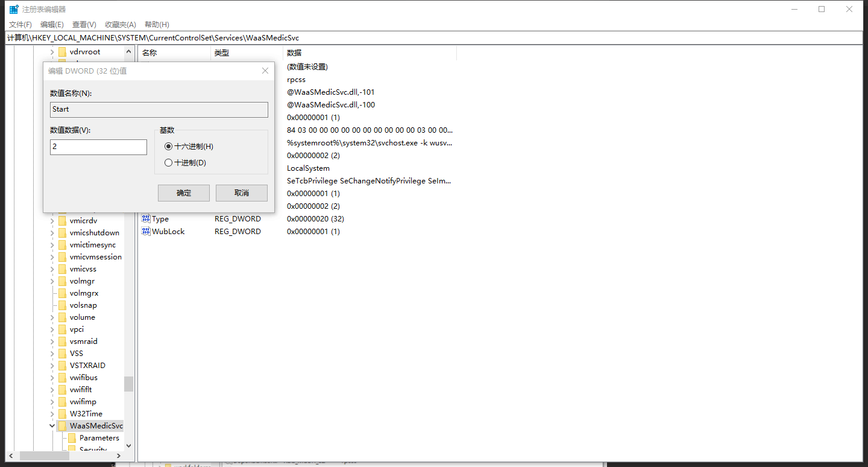Click the volmgrx folder icon

(62, 293)
